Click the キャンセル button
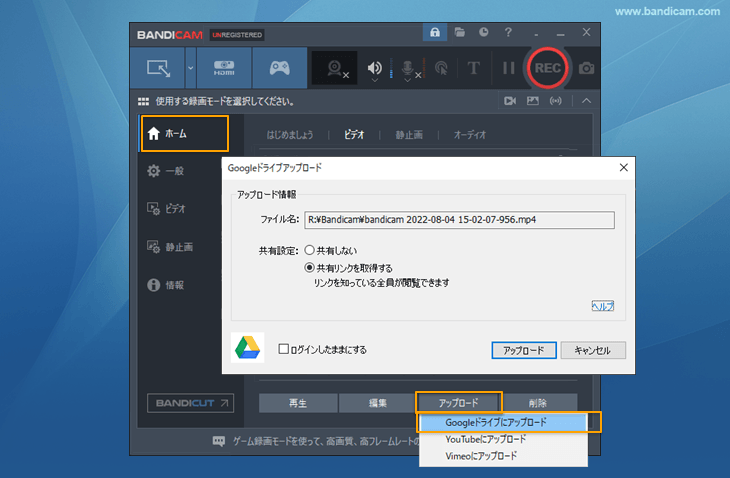 tap(593, 350)
